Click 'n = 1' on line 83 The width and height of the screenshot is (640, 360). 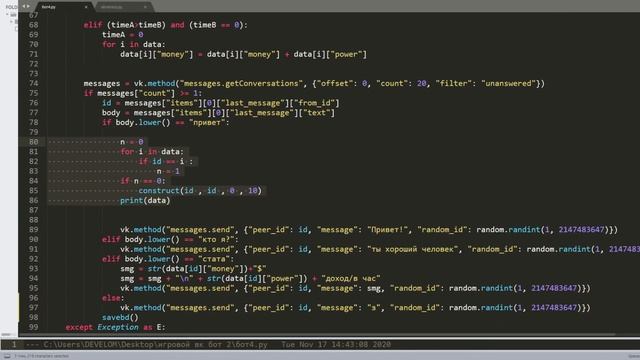tap(168, 171)
